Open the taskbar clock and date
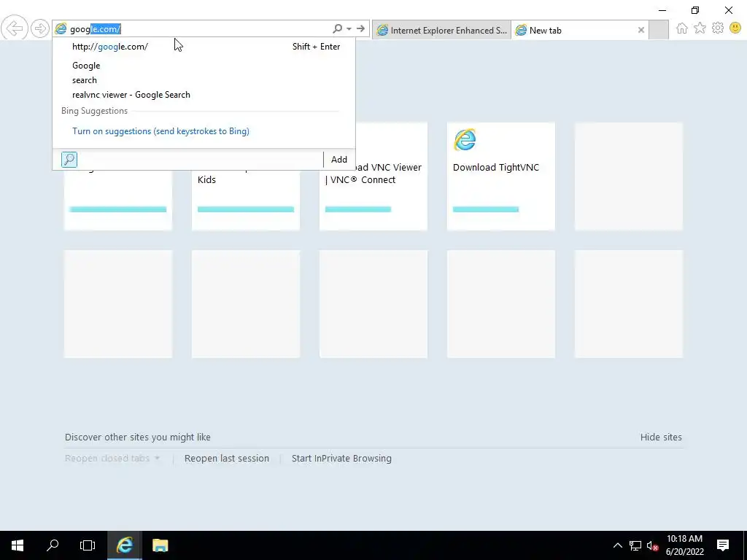 pos(684,545)
